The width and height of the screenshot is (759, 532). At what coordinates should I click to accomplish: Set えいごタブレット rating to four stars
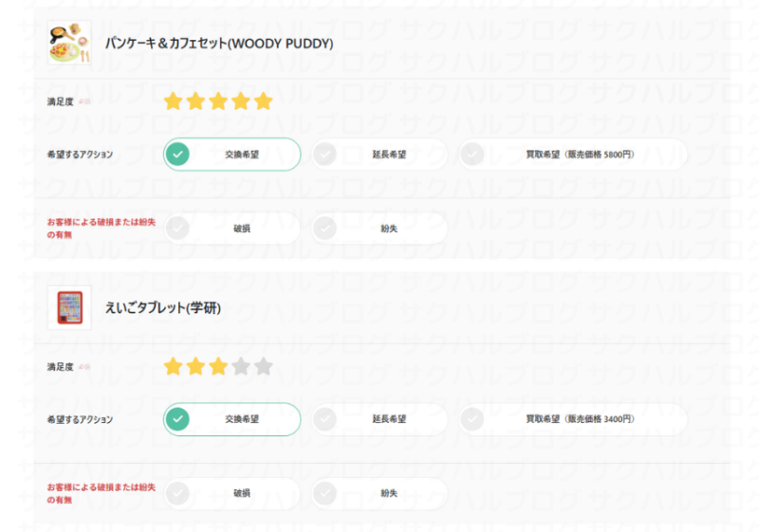coord(241,366)
